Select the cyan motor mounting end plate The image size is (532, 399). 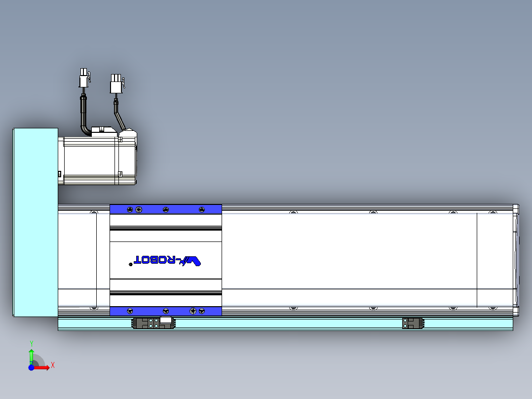[36, 222]
